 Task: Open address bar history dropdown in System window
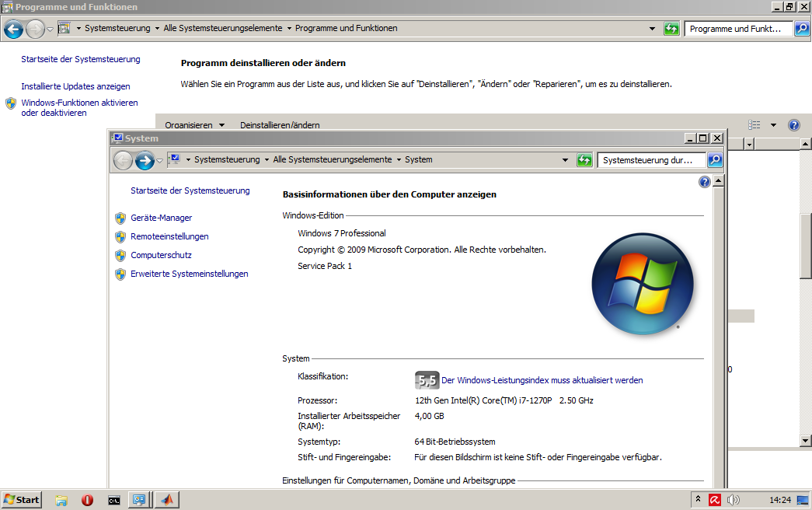(565, 160)
